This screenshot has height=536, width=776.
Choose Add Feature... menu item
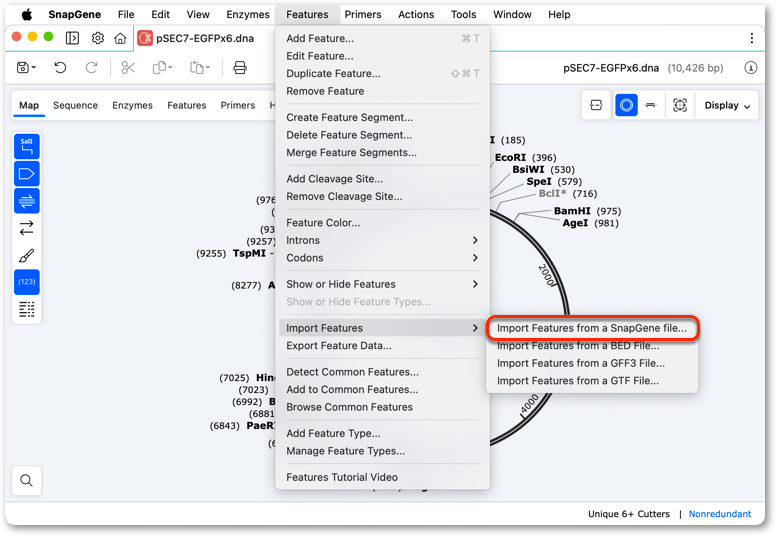point(382,39)
